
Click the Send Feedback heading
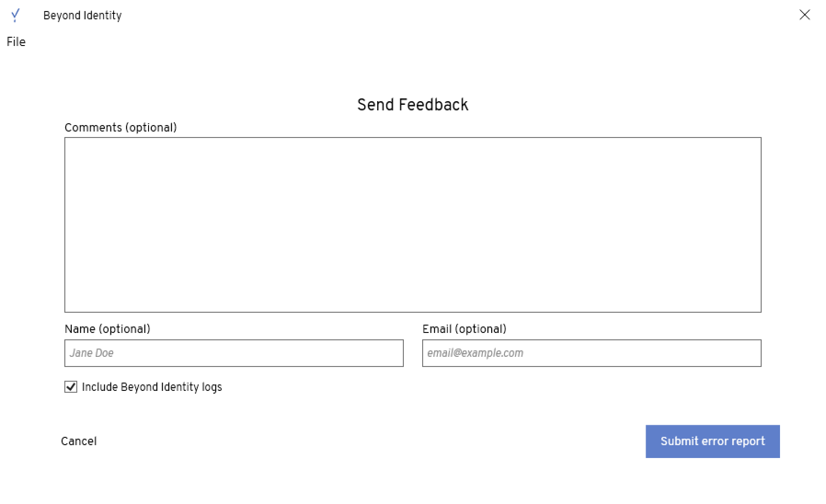tap(413, 104)
